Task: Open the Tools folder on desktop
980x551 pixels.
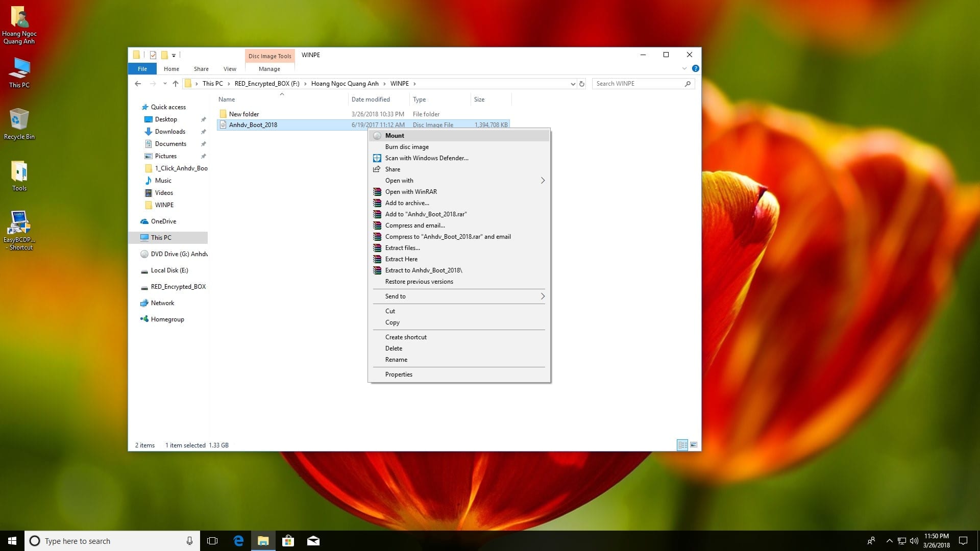Action: [19, 176]
